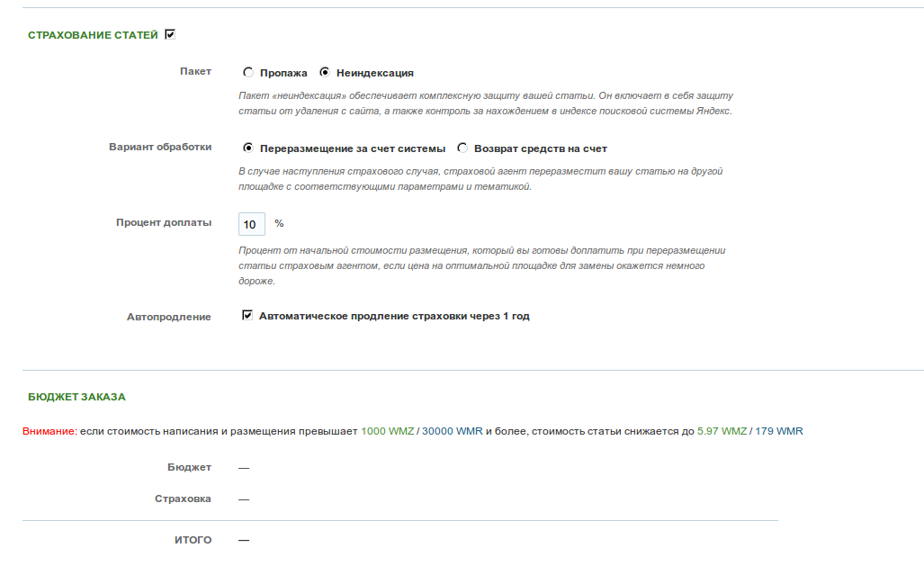Select Переразмещение за счет системы option
Viewport: 924px width, 566px height.
pos(248,148)
